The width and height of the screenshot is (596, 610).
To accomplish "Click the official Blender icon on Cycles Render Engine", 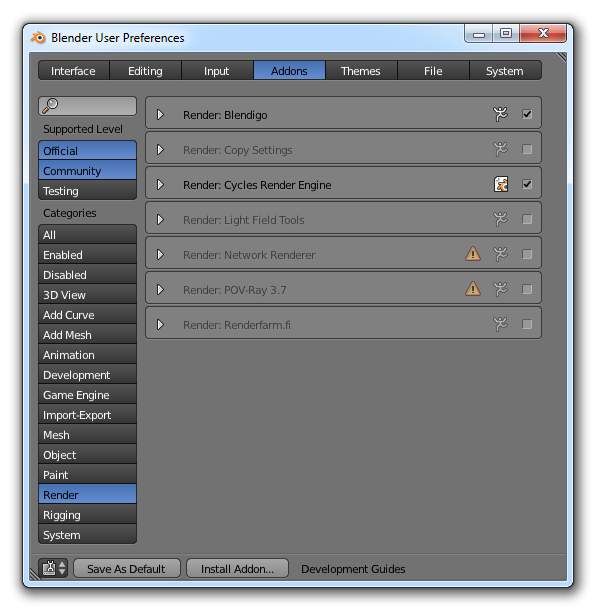I will tap(501, 184).
